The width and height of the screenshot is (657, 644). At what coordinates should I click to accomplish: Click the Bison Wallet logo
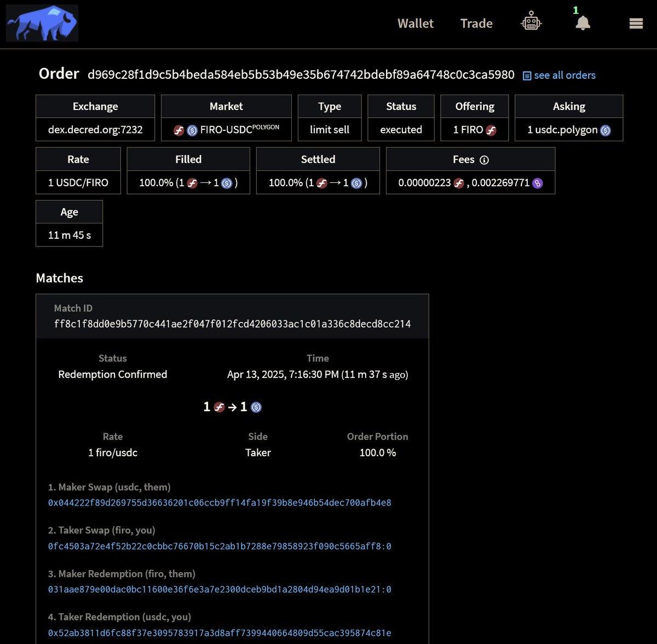click(x=42, y=22)
